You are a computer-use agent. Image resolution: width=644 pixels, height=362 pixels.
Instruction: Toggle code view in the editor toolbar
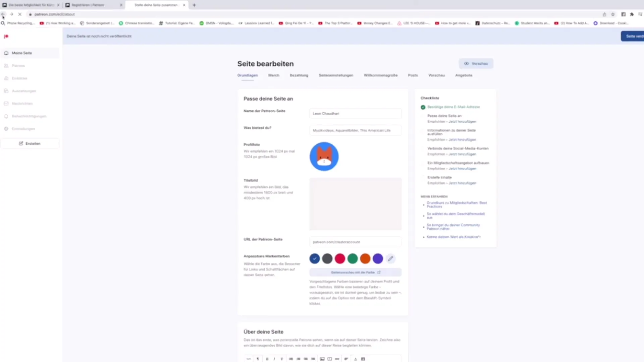click(x=249, y=359)
